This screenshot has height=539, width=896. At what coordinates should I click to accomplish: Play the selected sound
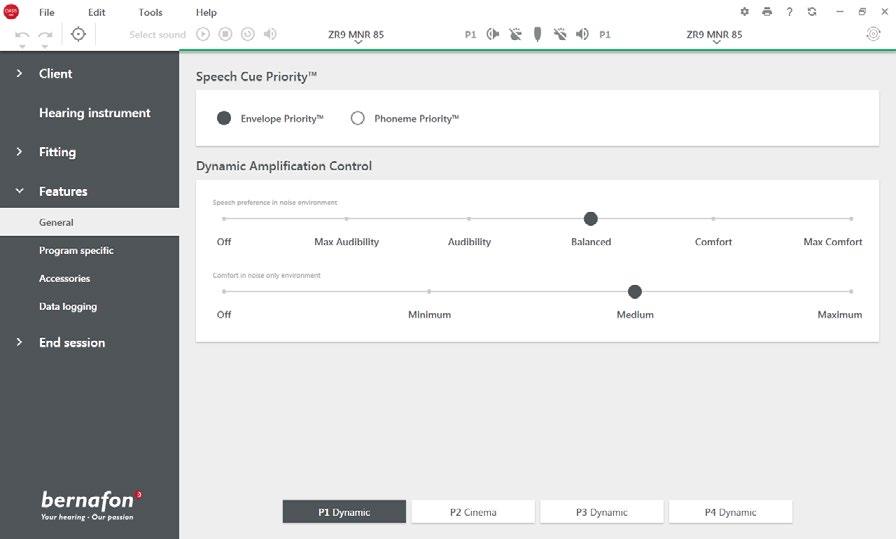tap(203, 34)
